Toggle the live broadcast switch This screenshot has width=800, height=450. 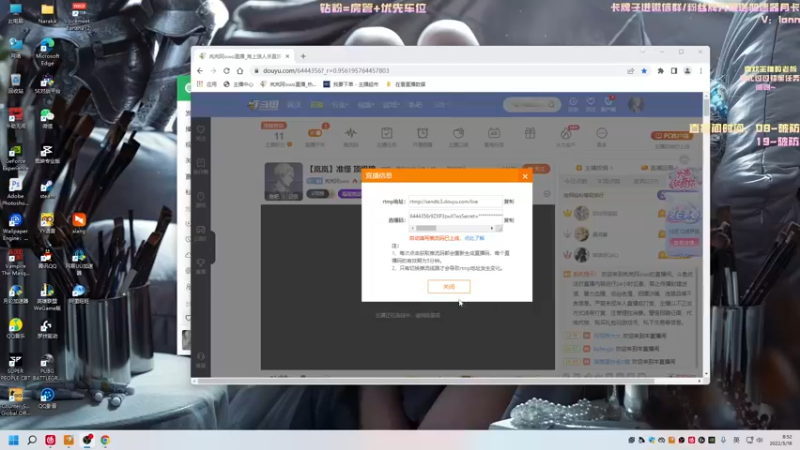click(315, 133)
